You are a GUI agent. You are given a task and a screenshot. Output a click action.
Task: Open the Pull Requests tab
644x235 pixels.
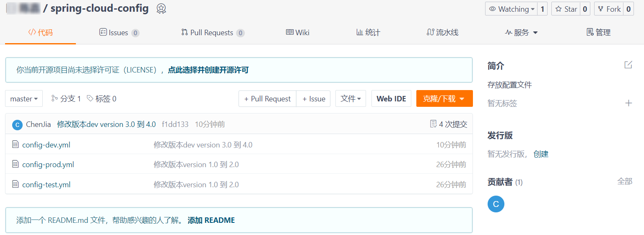tap(213, 32)
